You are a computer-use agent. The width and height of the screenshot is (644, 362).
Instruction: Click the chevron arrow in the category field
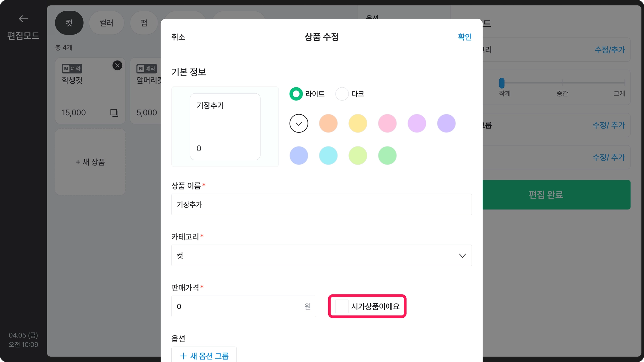pyautogui.click(x=462, y=255)
